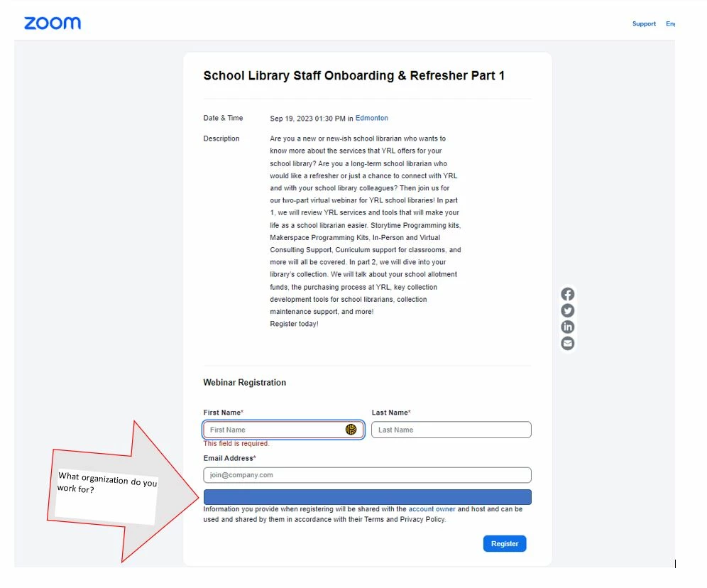Viewport: 707px width, 588px height.
Task: Click the Register button
Action: click(x=505, y=544)
